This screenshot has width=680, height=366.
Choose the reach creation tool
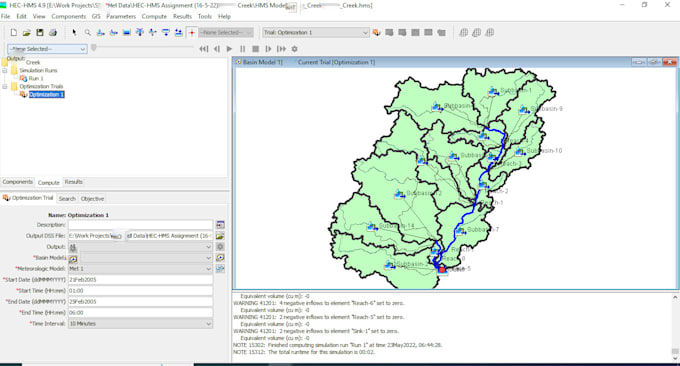click(114, 33)
